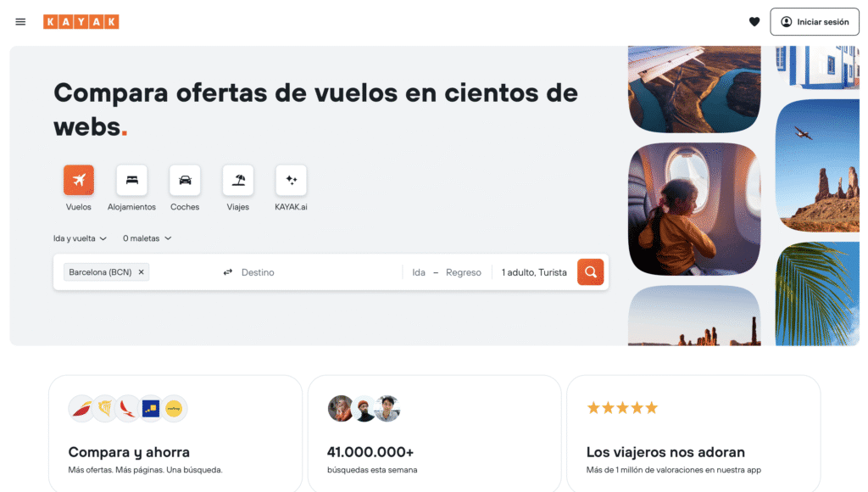Select the Ida departure date field
Screen dimensions: 868x492
pos(419,272)
